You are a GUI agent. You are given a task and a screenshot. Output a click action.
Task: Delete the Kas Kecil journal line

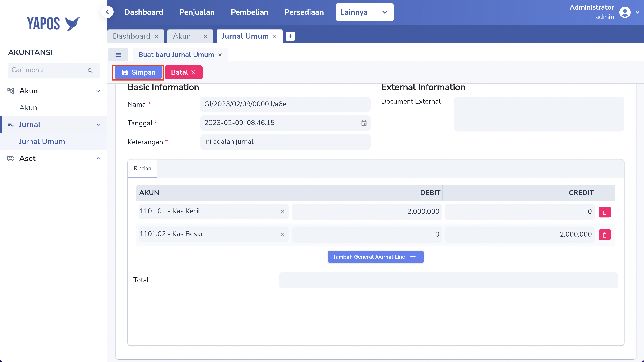[604, 212]
